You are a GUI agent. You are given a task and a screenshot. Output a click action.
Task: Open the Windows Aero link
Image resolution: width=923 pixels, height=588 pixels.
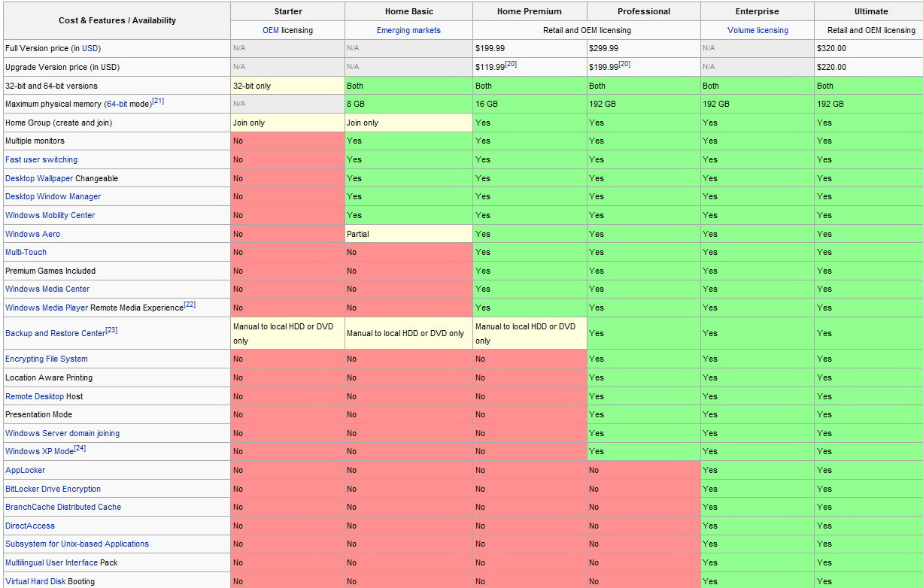[32, 234]
